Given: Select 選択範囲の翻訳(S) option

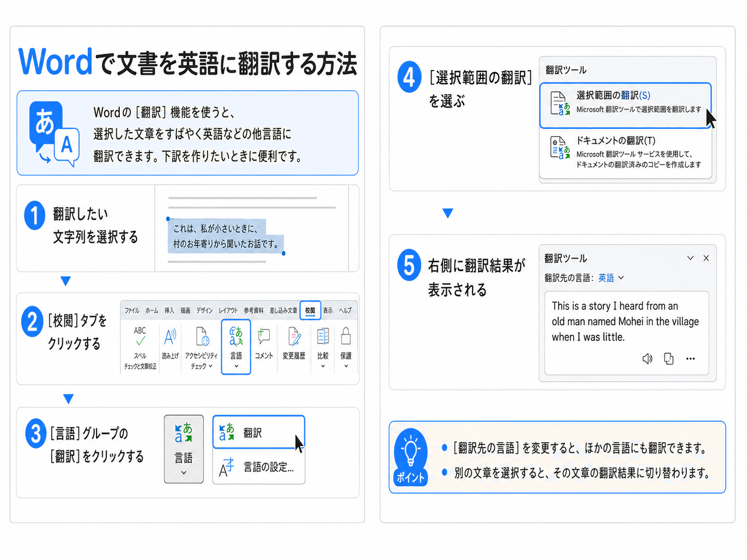Looking at the screenshot, I should (625, 105).
